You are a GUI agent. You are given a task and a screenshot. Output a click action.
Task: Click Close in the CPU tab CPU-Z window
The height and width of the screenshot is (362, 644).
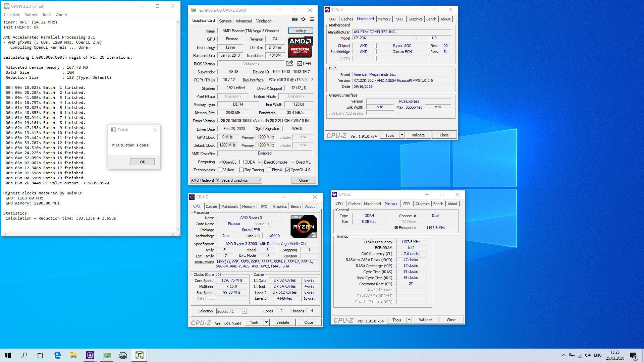[309, 322]
